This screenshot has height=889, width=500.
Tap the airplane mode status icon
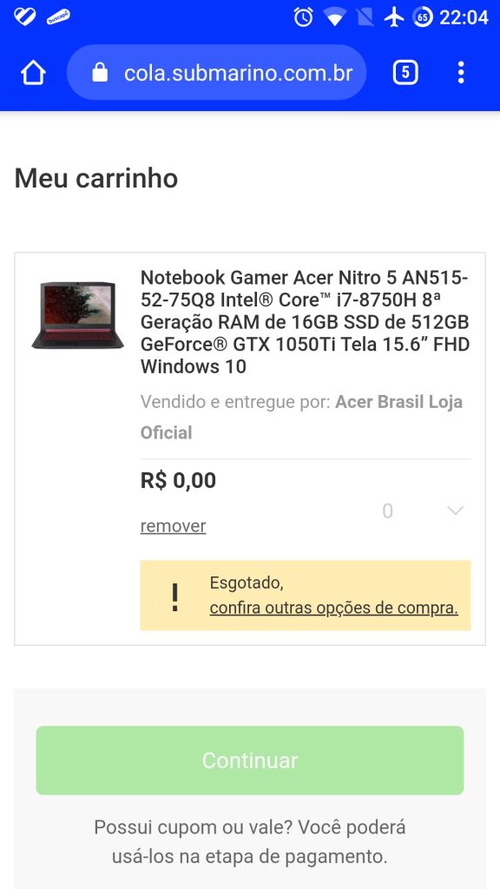[x=393, y=17]
